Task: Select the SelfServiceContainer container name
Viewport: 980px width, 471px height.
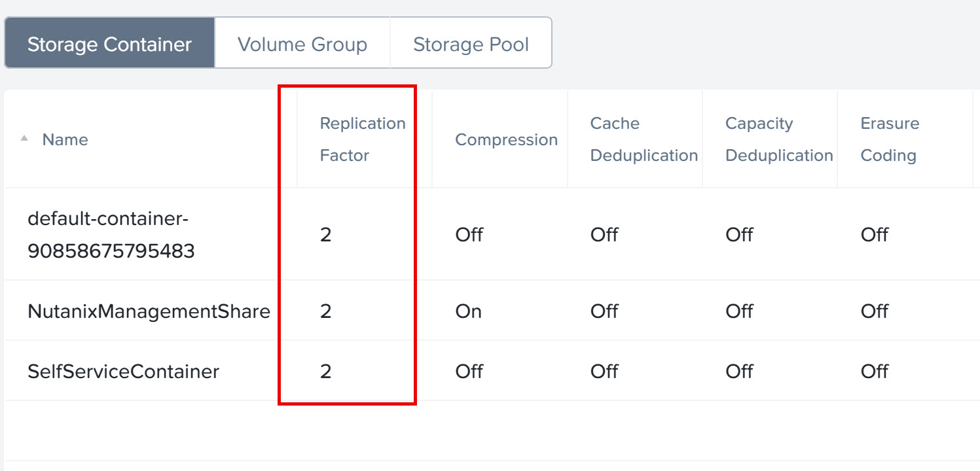Action: coord(123,372)
